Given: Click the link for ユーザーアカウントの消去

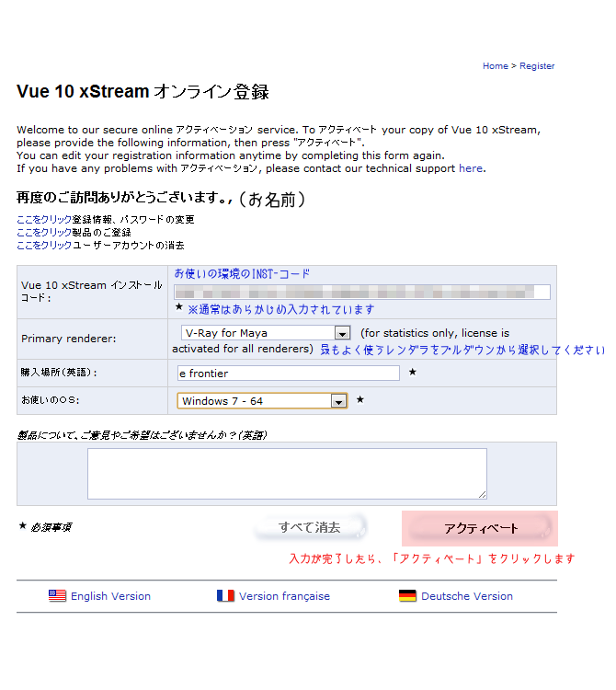Looking at the screenshot, I should [44, 245].
